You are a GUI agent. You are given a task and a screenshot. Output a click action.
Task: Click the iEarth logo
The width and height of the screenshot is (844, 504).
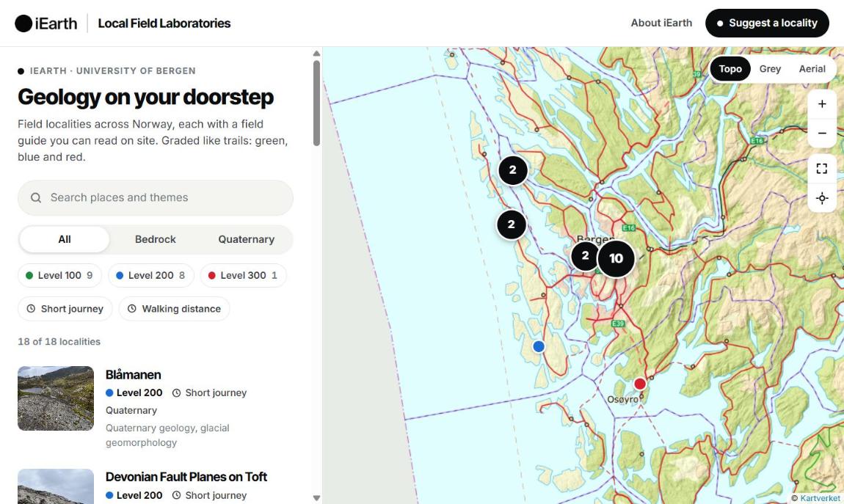point(46,23)
